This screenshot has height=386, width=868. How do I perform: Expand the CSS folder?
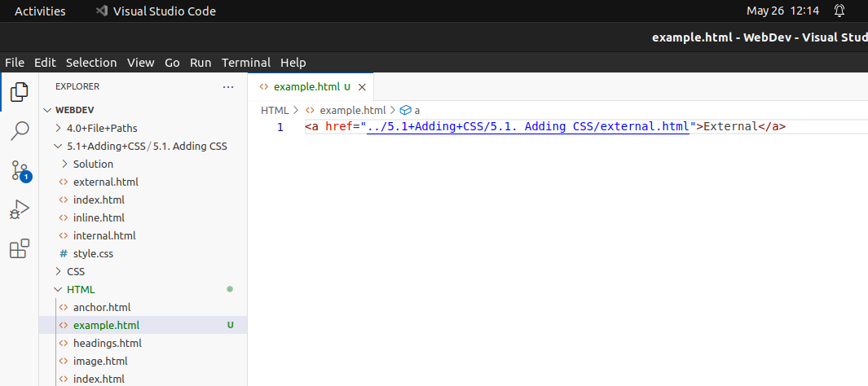(75, 271)
